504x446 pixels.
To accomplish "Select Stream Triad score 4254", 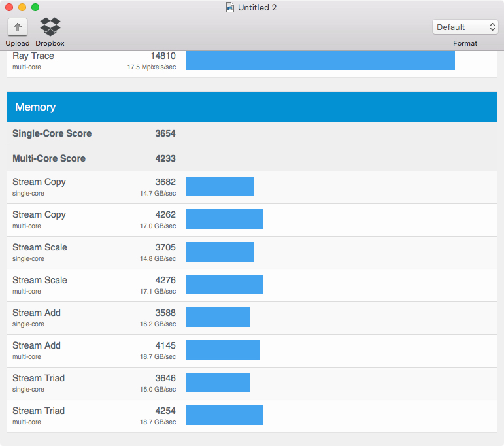I will coord(165,411).
